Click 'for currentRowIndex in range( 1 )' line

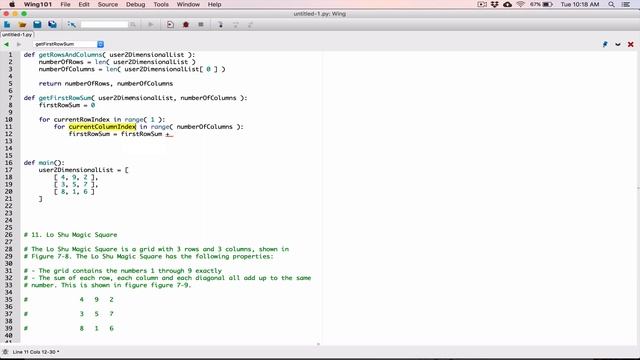[102, 120]
